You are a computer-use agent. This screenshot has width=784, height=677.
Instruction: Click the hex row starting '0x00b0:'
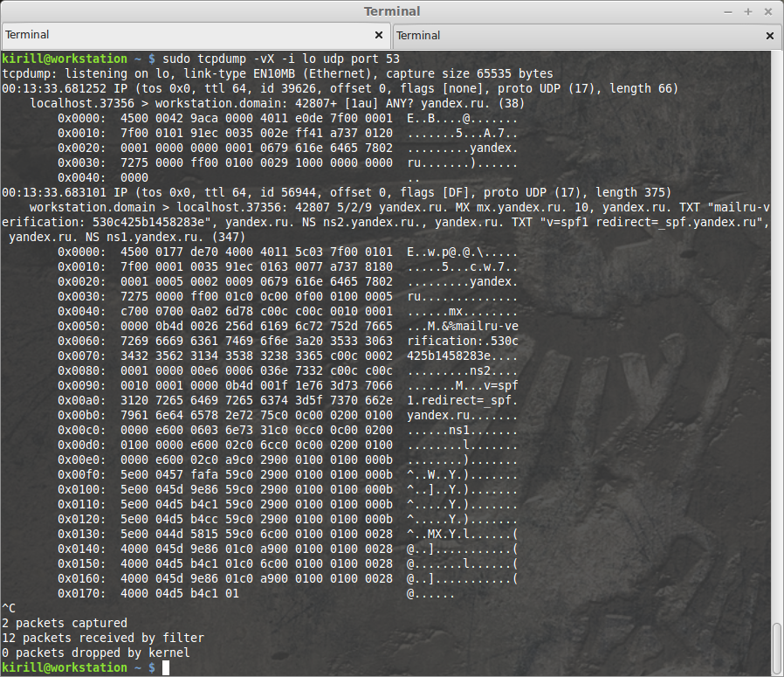(288, 416)
